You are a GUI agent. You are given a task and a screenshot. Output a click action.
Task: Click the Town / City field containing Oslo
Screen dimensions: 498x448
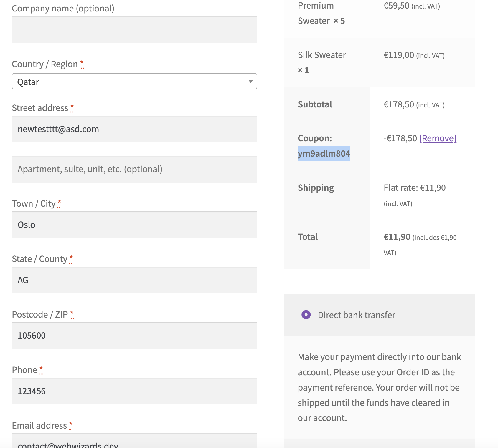pos(134,225)
